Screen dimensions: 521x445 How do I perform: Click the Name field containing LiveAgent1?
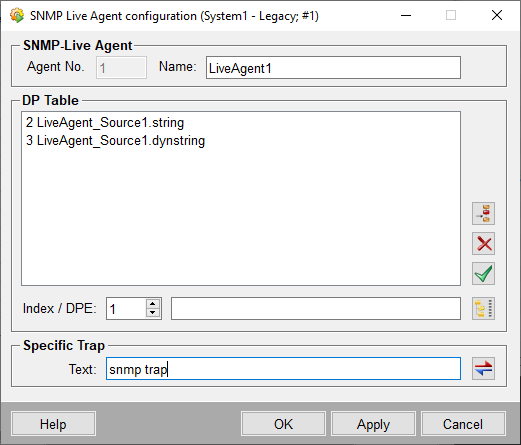[x=333, y=68]
